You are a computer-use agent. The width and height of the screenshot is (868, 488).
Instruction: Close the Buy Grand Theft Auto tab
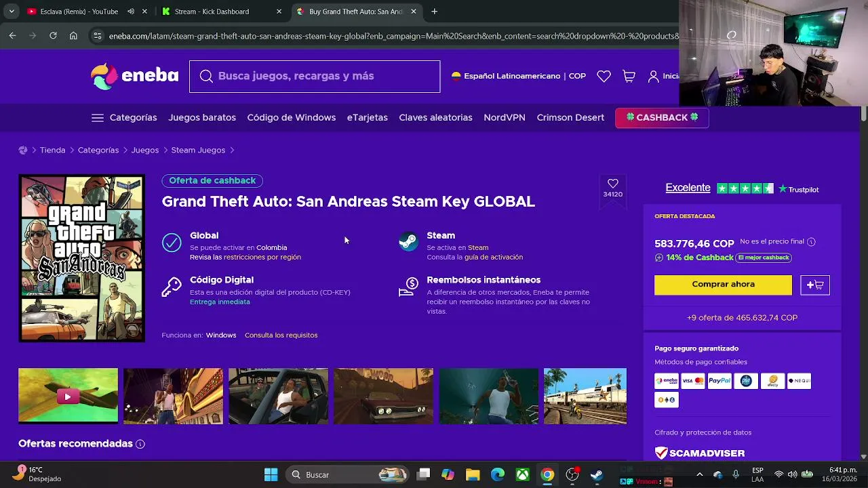pyautogui.click(x=414, y=12)
